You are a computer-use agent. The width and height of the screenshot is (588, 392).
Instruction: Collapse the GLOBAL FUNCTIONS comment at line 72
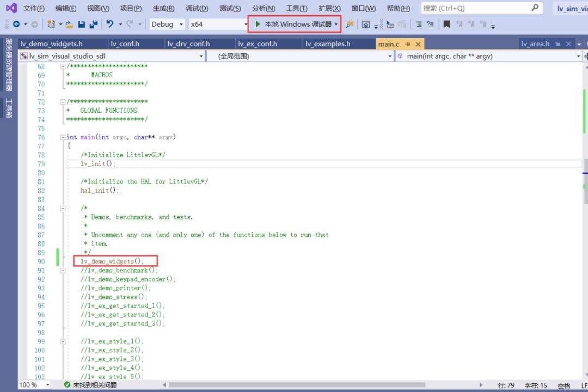coord(63,102)
